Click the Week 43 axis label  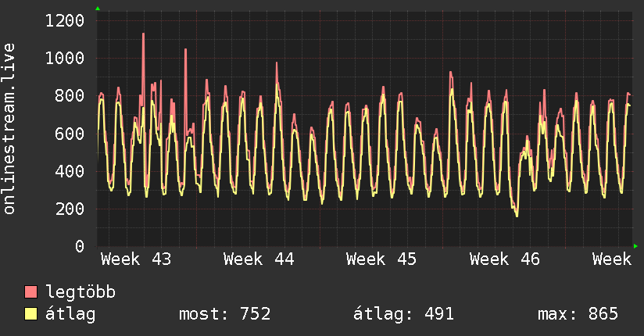(136, 259)
